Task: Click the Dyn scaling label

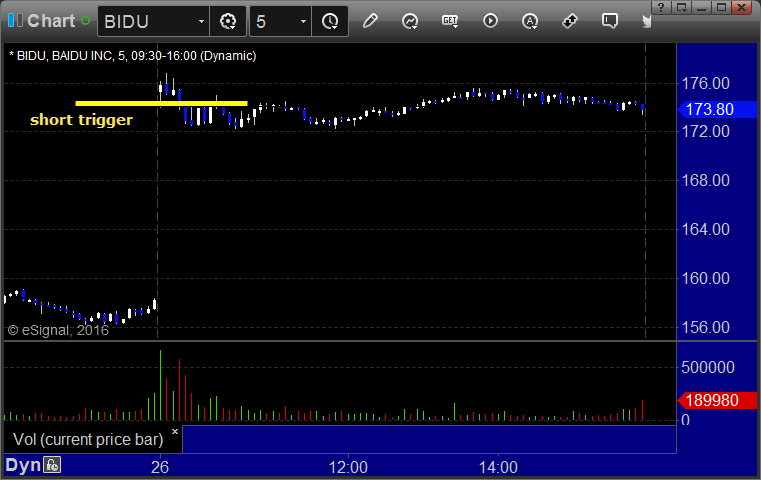Action: coord(23,465)
